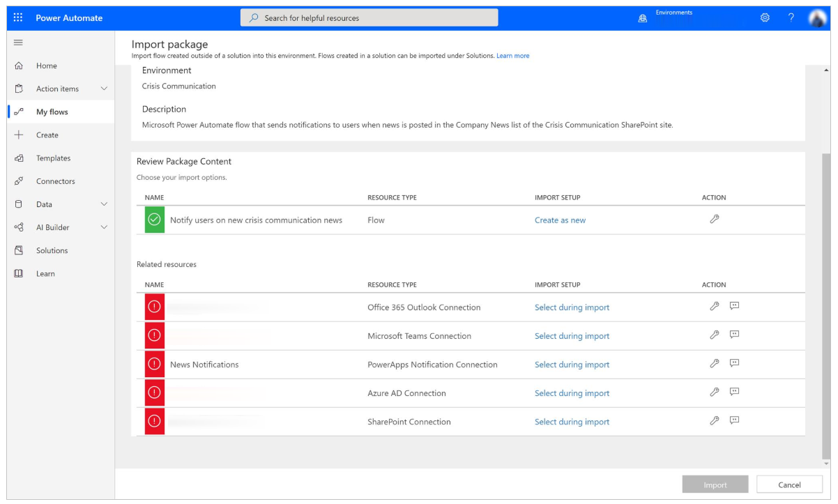Open the app launcher waffle icon
The image size is (838, 504).
click(18, 18)
